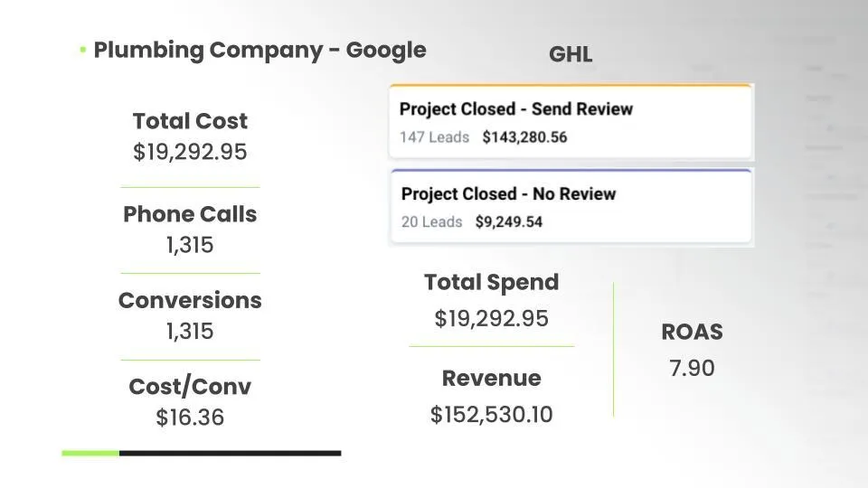Click the Total Cost label
Image resolution: width=868 pixels, height=488 pixels.
tap(190, 121)
